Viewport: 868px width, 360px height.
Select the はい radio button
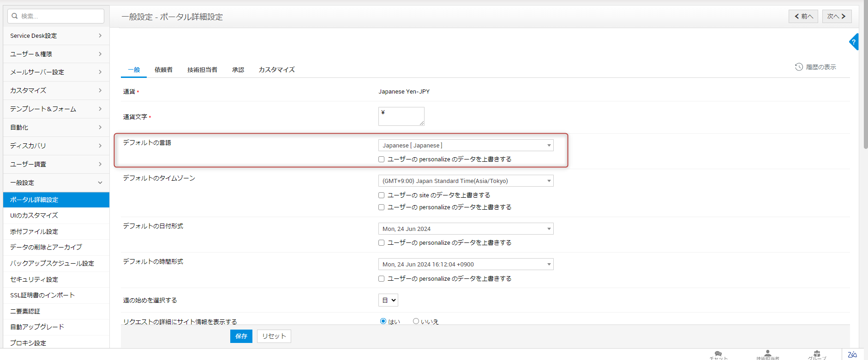383,321
